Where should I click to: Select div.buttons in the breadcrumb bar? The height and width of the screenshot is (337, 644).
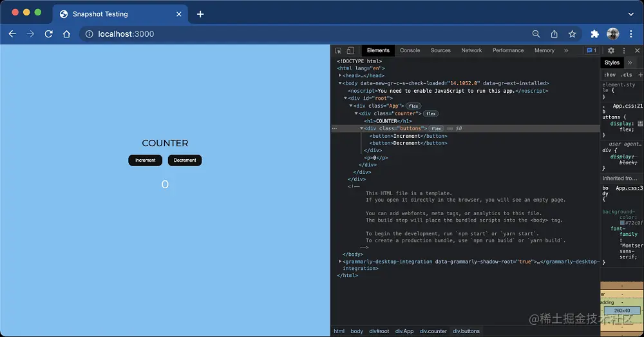[466, 331]
